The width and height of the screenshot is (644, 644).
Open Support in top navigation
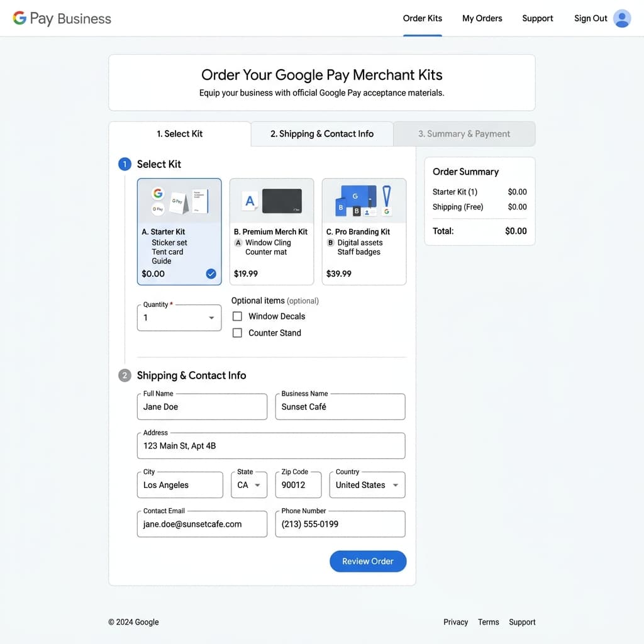538,18
